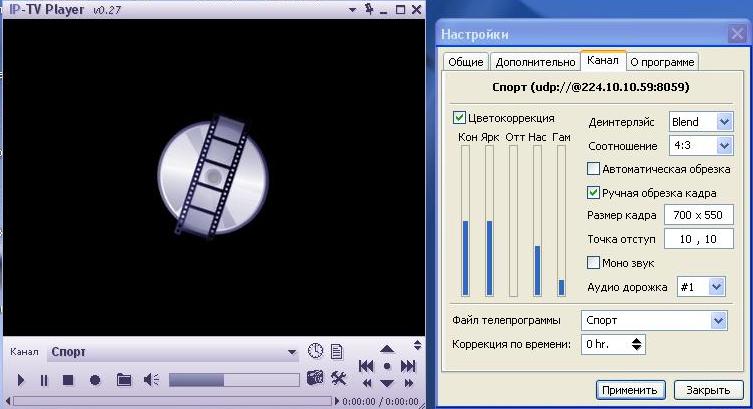This screenshot has height=409, width=753.
Task: Toggle the Цветокоррекция checkbox
Action: [x=460, y=118]
